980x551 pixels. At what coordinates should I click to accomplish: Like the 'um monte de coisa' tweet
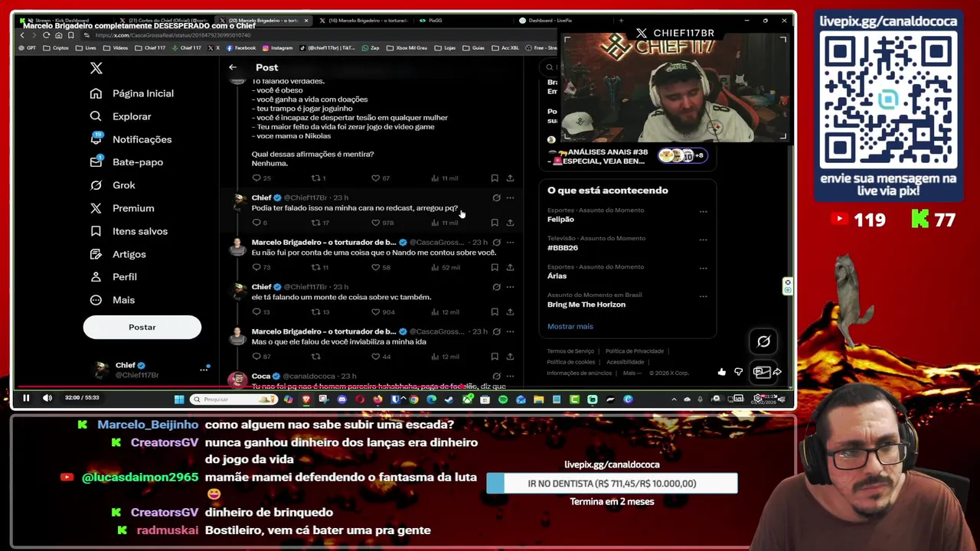pos(376,312)
